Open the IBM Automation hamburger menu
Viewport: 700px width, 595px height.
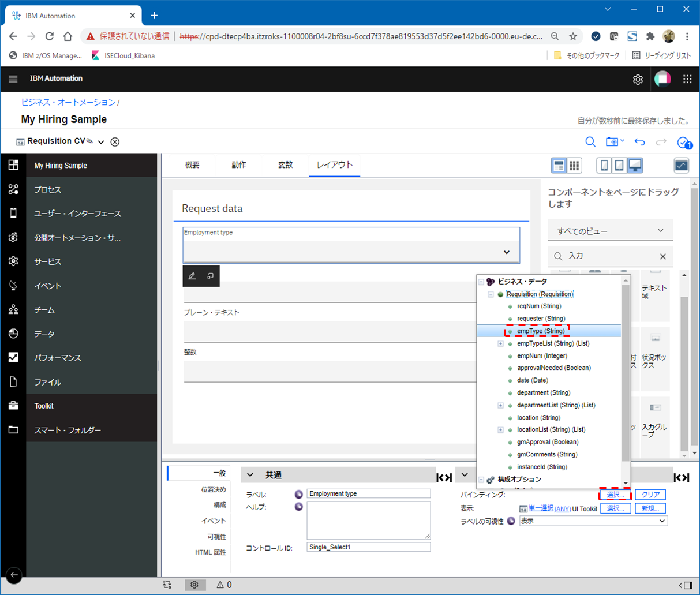click(x=13, y=79)
